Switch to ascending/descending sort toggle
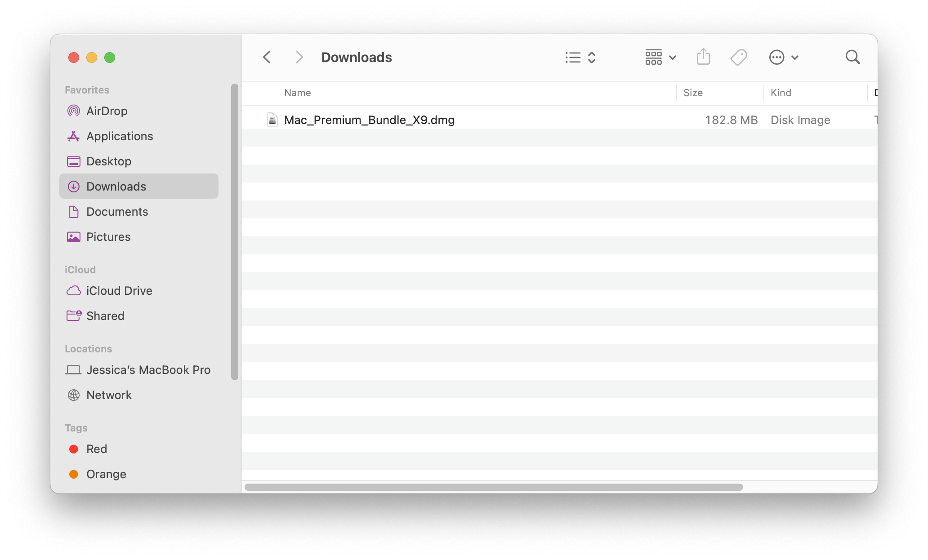Viewport: 928px width, 560px height. click(592, 57)
